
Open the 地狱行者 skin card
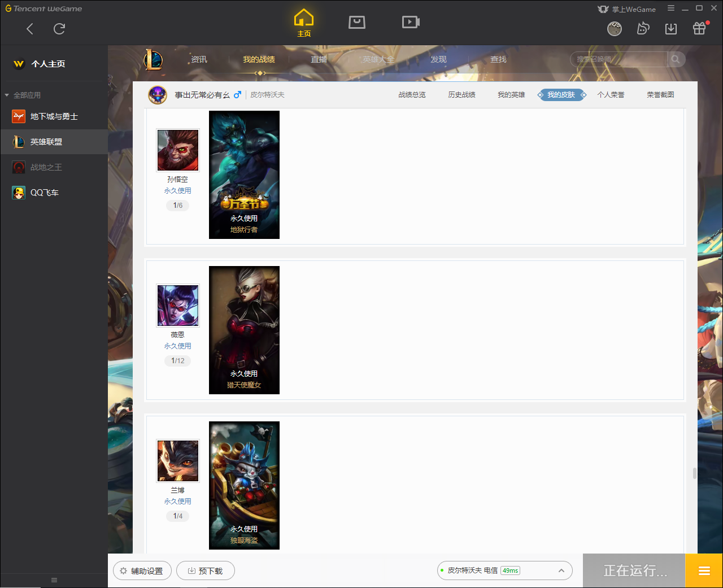pyautogui.click(x=244, y=175)
